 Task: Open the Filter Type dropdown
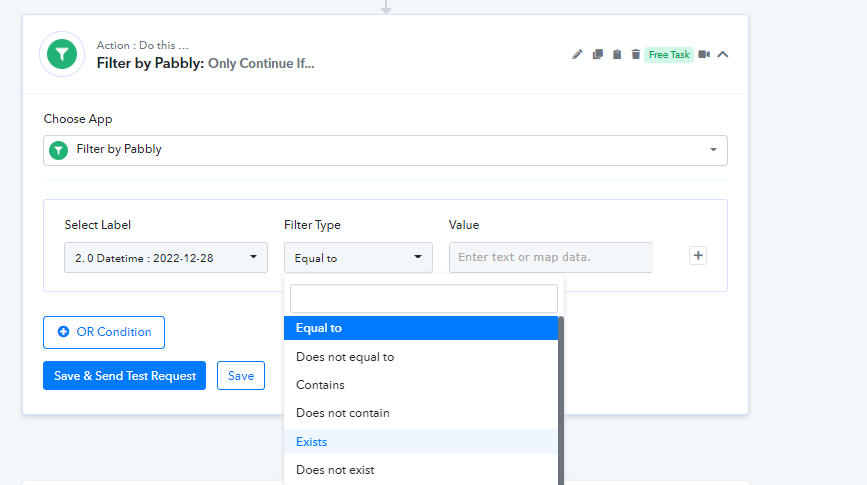tap(358, 258)
